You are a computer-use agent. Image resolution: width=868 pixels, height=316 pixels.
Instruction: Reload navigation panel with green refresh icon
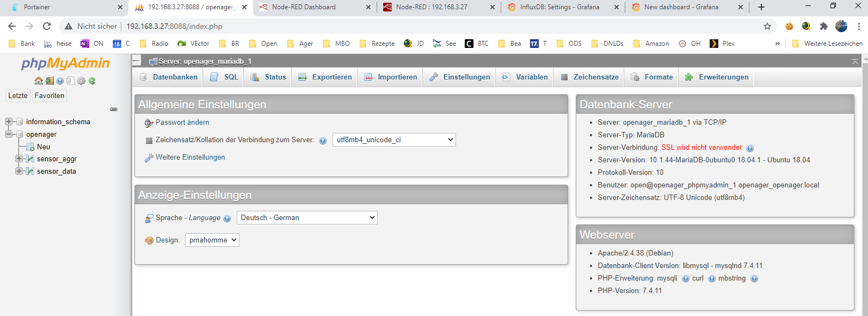pyautogui.click(x=92, y=81)
